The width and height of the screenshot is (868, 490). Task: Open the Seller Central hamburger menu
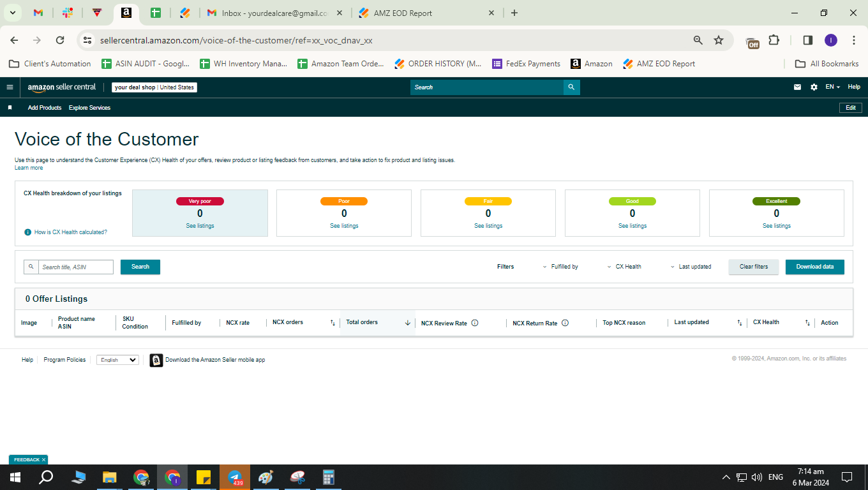tap(10, 87)
